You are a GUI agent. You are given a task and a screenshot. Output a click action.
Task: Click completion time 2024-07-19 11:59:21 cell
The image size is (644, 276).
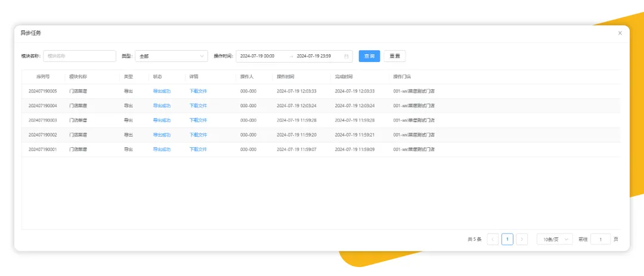click(x=355, y=135)
